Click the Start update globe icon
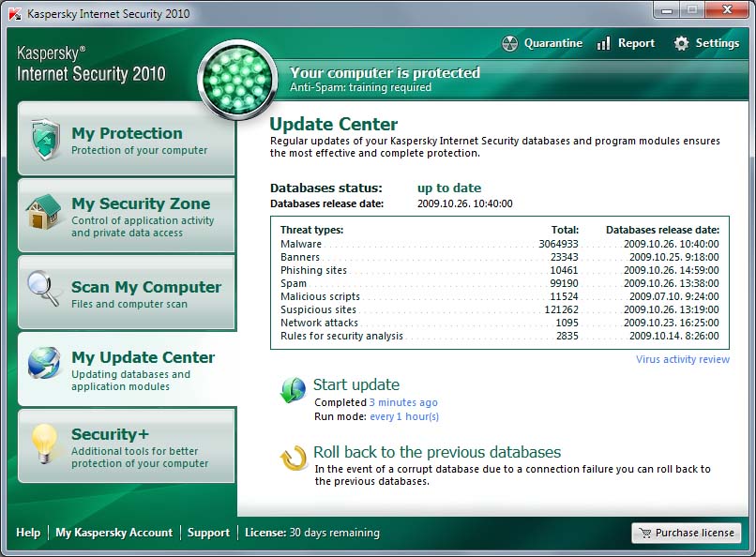Image resolution: width=756 pixels, height=557 pixels. [x=293, y=390]
